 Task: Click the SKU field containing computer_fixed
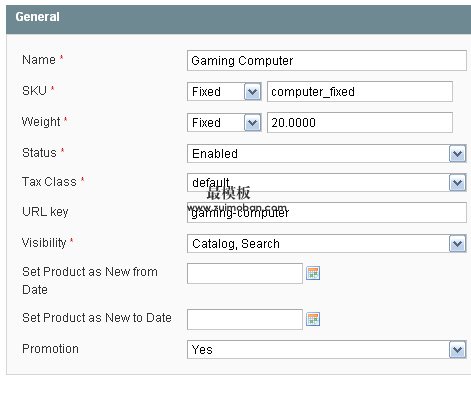(x=360, y=92)
